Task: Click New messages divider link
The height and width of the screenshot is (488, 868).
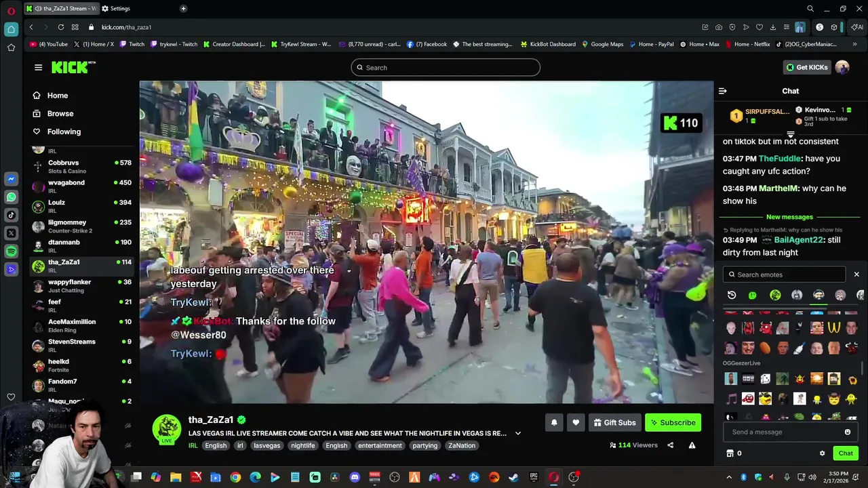Action: pos(789,217)
